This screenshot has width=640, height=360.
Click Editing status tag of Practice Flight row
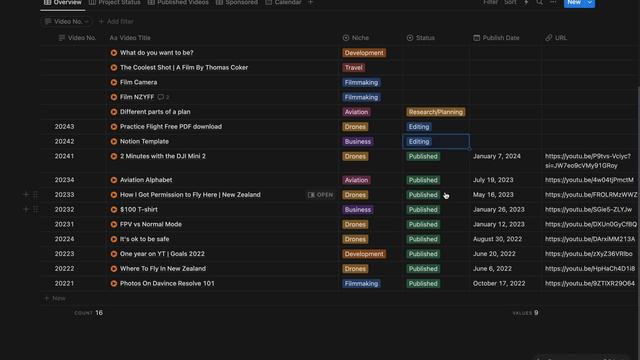(x=419, y=127)
